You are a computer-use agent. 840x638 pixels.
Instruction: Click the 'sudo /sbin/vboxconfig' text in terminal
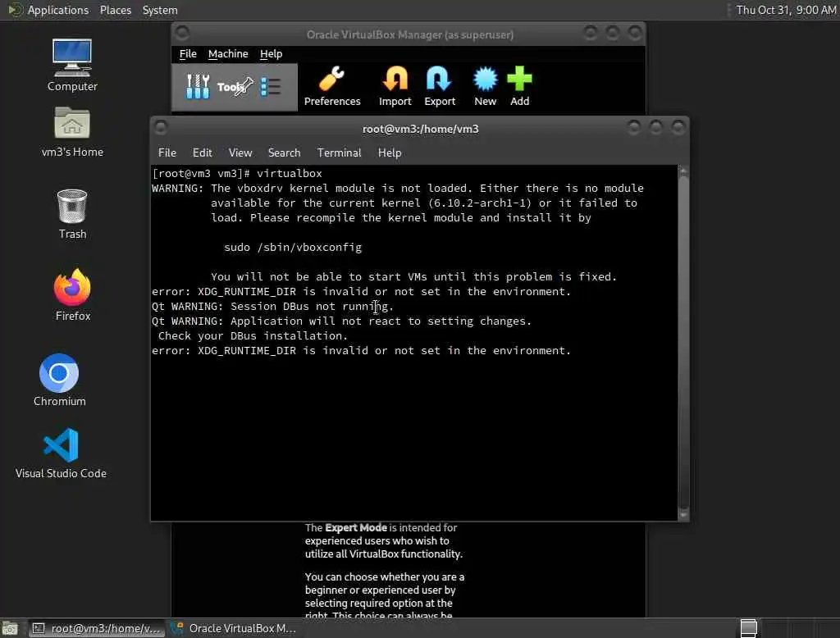tap(293, 248)
